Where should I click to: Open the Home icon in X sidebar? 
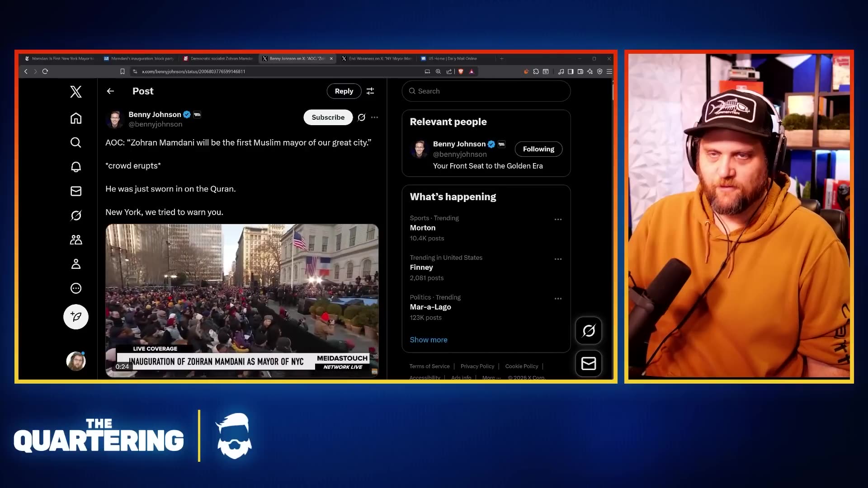[x=76, y=118]
